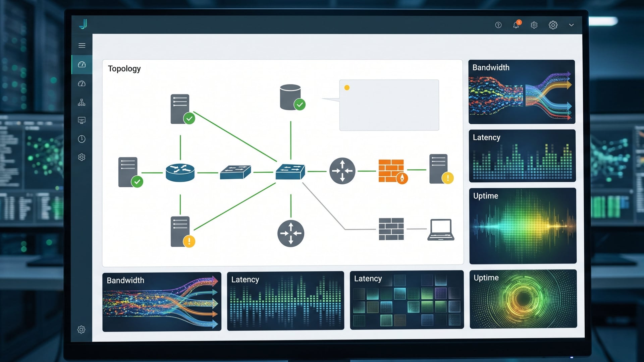Image resolution: width=644 pixels, height=362 pixels.
Task: Open the monitor screen sidebar icon
Action: click(82, 120)
